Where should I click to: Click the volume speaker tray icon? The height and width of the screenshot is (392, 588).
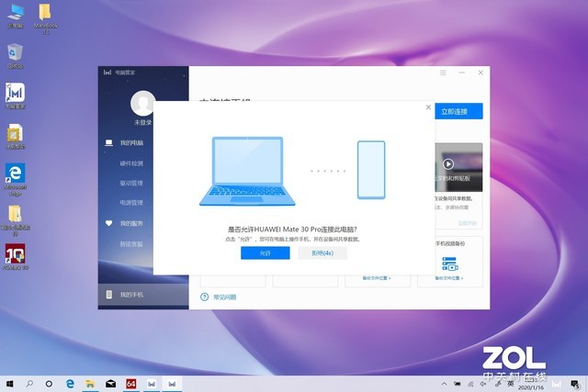pyautogui.click(x=483, y=384)
